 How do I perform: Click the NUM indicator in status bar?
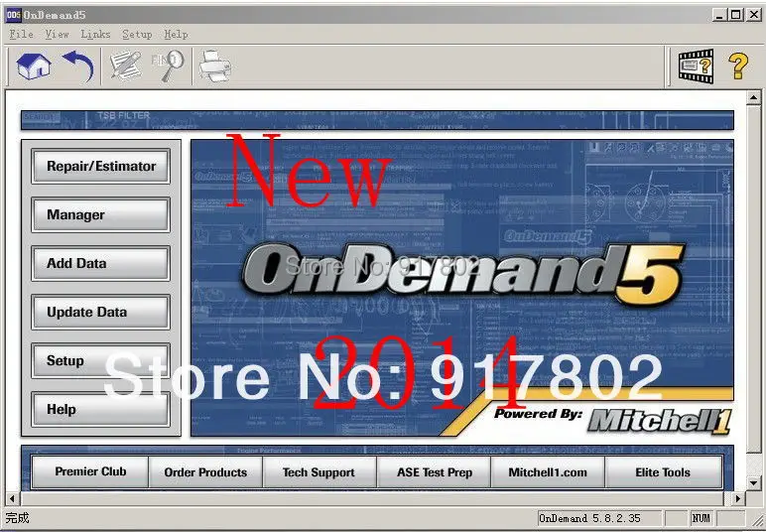(701, 518)
